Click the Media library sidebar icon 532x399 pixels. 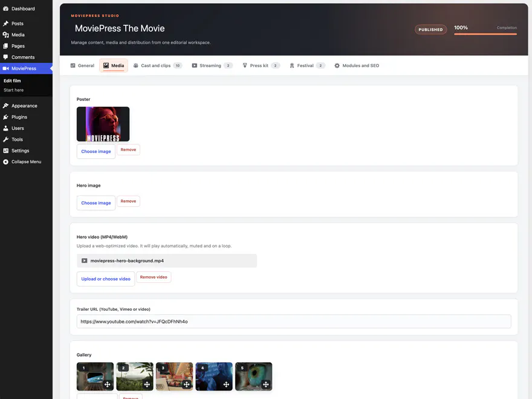click(6, 34)
